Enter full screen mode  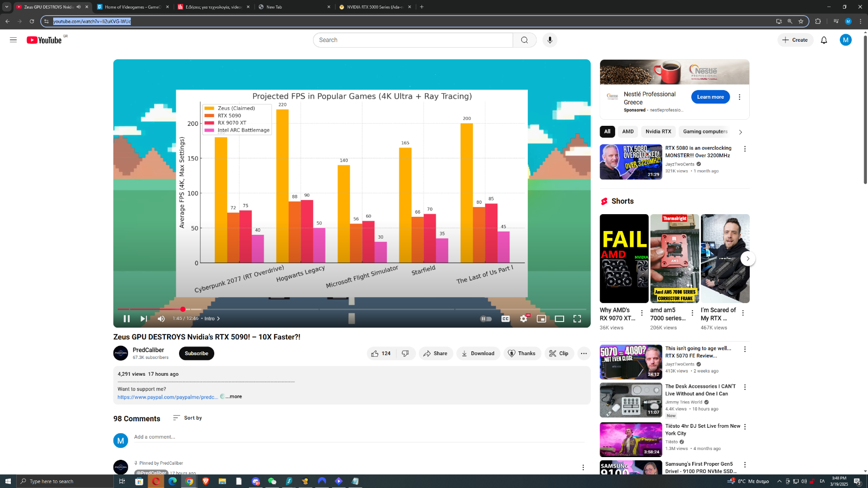[577, 319]
